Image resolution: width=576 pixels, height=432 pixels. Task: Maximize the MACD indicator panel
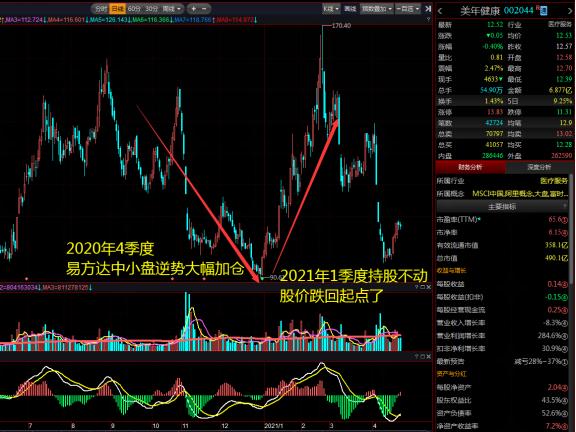(x=422, y=356)
